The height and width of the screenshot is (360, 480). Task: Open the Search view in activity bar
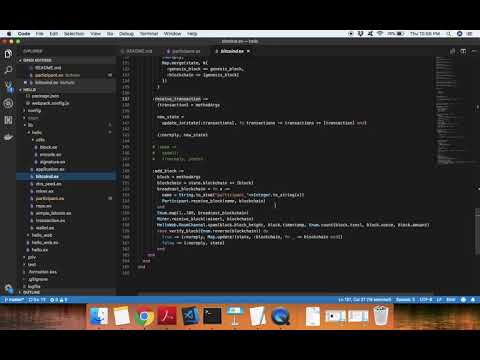pos(8,70)
